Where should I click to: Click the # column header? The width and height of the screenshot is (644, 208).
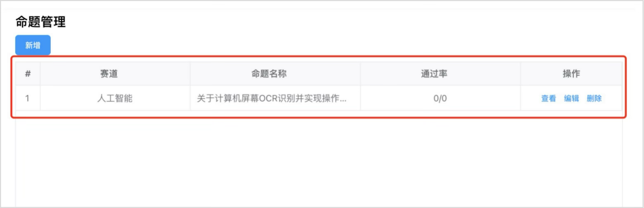tap(28, 74)
